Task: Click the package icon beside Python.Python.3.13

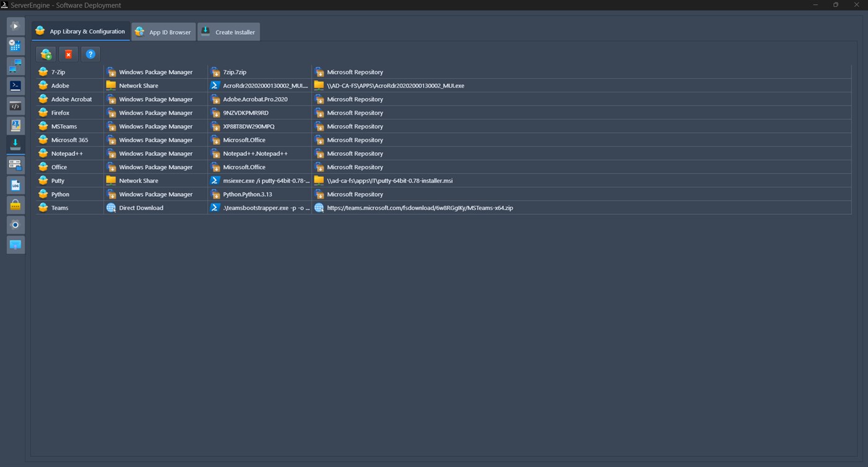Action: pos(215,194)
